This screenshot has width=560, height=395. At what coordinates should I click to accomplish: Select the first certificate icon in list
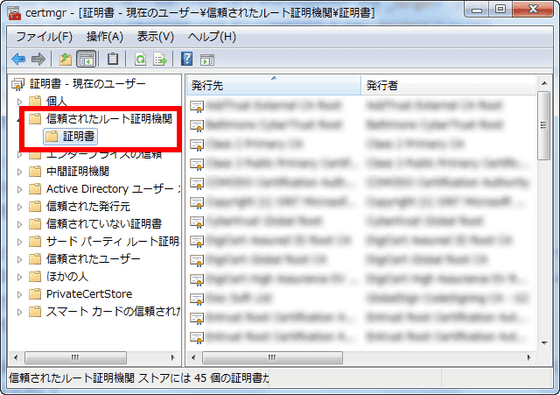(x=197, y=106)
